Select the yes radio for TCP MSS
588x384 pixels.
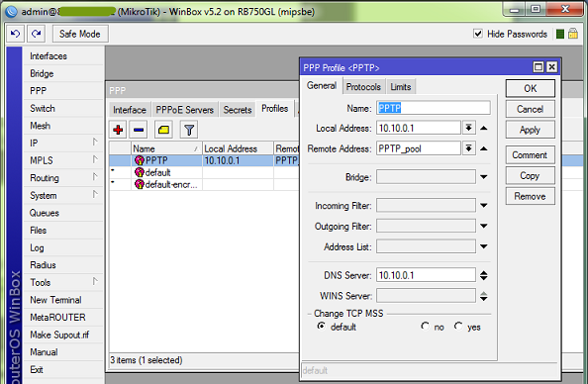458,327
